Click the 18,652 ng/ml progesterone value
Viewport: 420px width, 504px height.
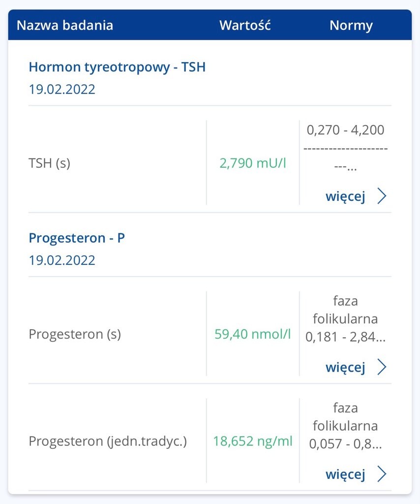(x=253, y=441)
